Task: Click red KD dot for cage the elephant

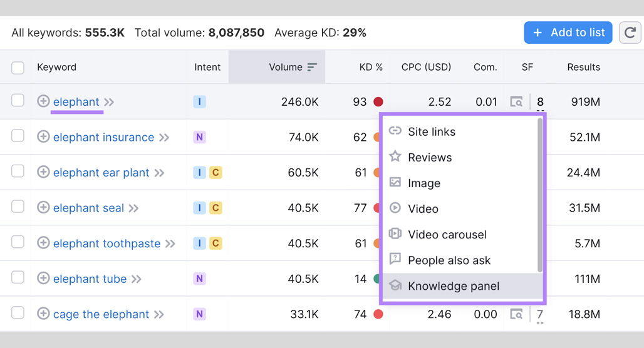Action: 378,314
